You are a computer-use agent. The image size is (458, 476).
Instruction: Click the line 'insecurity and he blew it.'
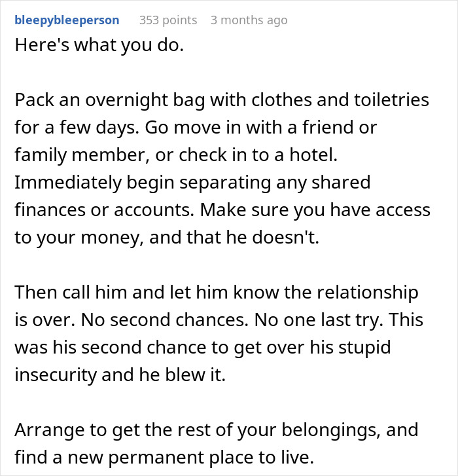click(120, 375)
